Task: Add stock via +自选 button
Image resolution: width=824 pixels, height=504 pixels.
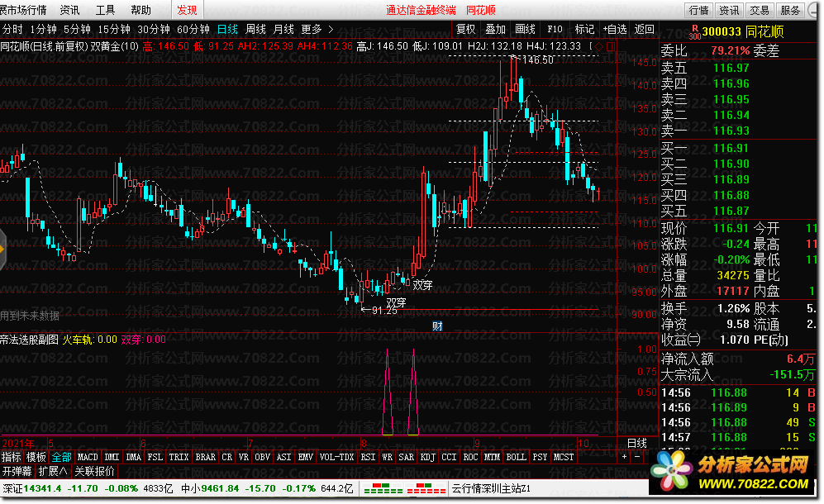Action: tap(615, 30)
